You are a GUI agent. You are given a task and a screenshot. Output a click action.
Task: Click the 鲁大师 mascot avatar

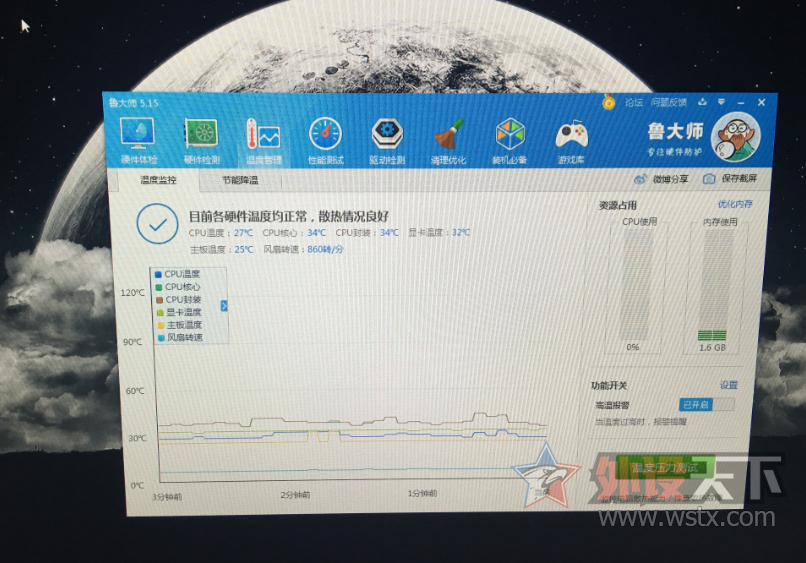click(735, 137)
